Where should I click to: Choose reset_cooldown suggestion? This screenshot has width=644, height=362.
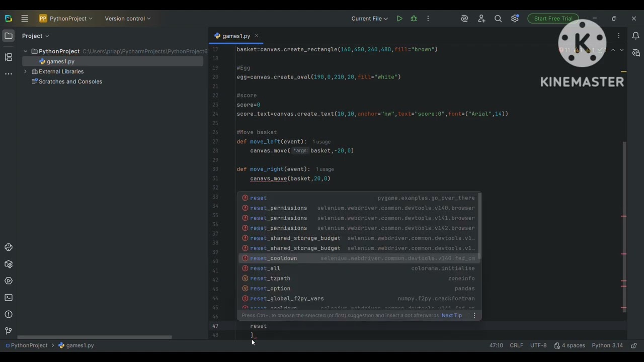pos(359,258)
